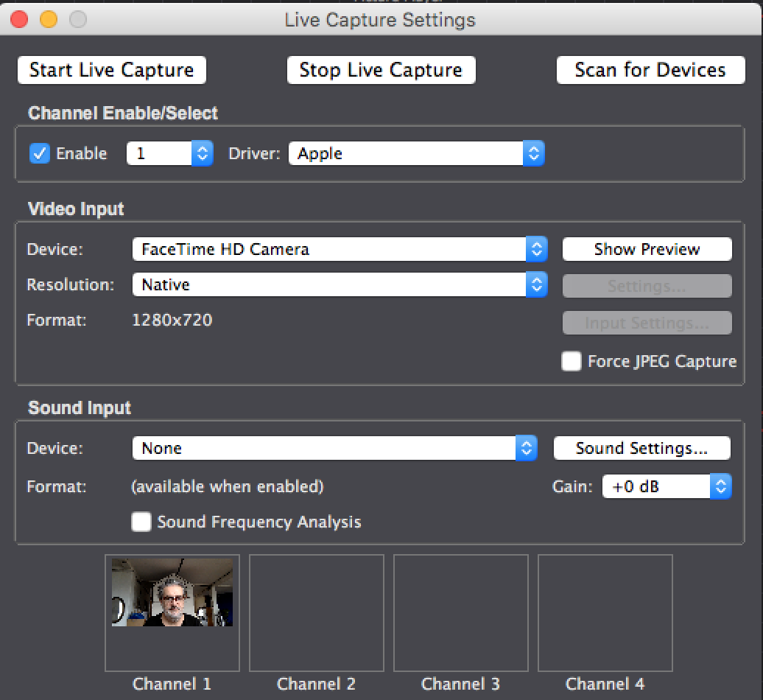Open the Gain dropdown showing +0 dB

click(x=667, y=486)
